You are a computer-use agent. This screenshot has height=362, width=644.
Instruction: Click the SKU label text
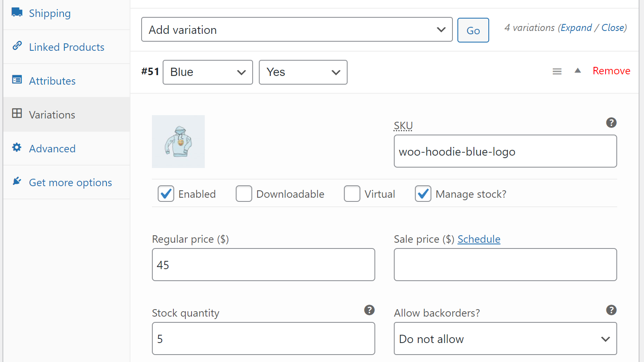(x=403, y=125)
